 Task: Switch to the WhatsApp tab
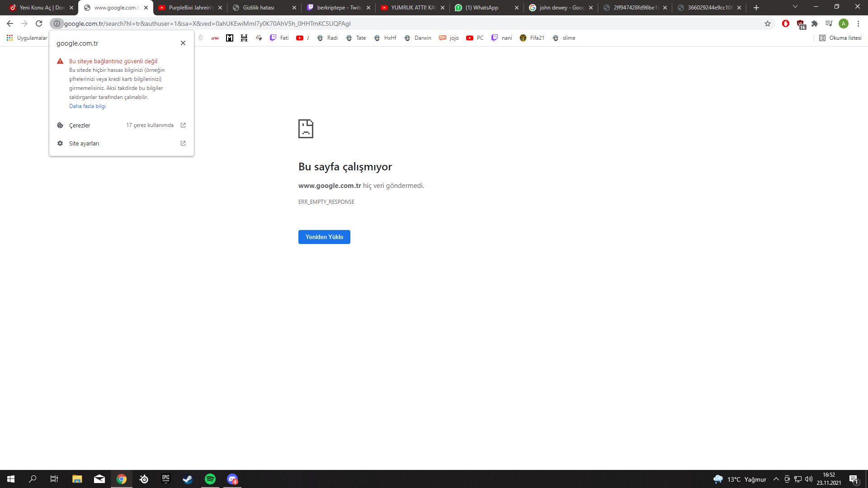(x=481, y=8)
